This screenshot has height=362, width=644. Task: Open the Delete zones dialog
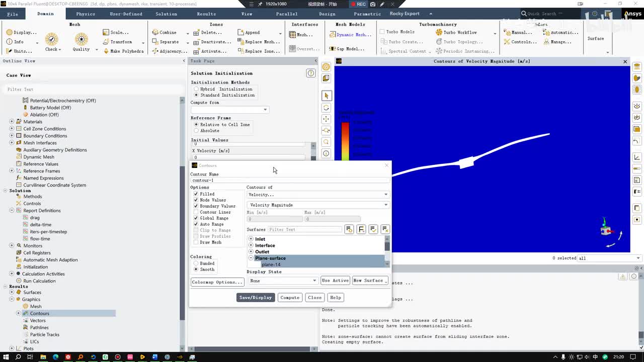coord(208,32)
